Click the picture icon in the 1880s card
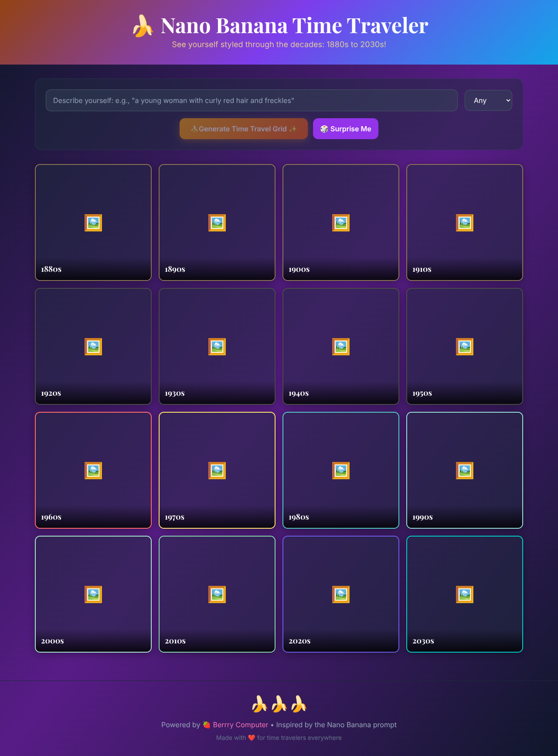Screen dimensions: 558x756 click(93, 223)
